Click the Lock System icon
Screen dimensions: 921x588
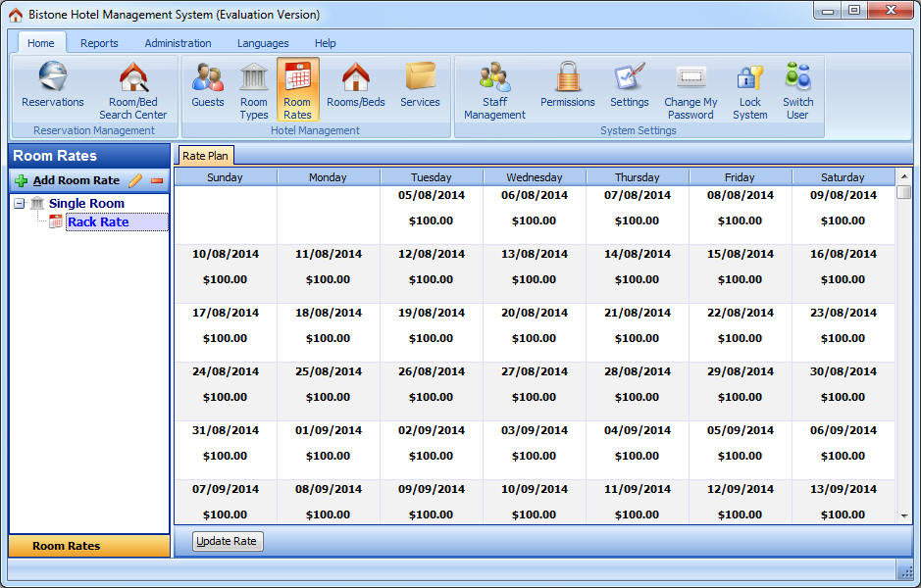pos(750,78)
